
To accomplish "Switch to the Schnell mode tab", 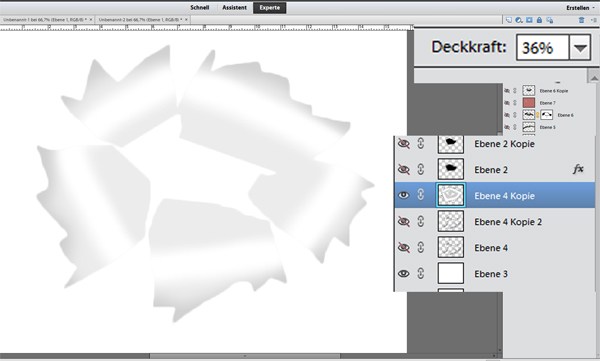I will [x=200, y=8].
